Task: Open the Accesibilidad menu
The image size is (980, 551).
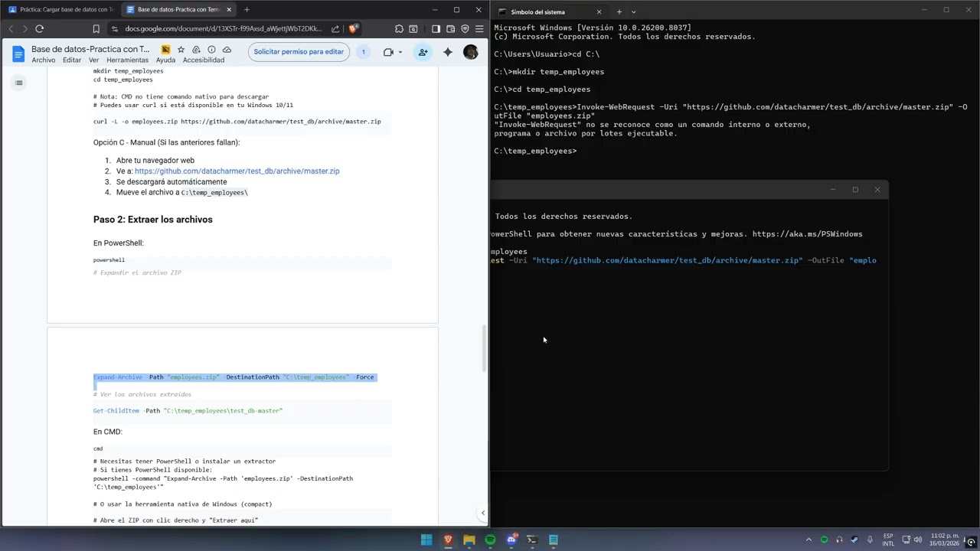Action: coord(204,60)
